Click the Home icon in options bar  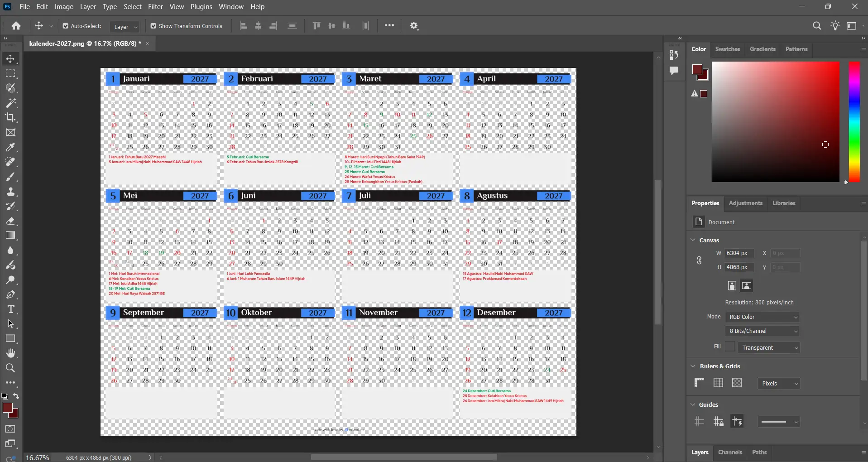coord(16,26)
